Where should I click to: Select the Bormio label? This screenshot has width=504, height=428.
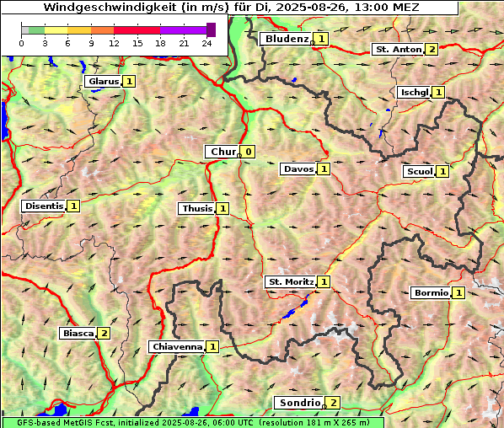[x=431, y=293]
